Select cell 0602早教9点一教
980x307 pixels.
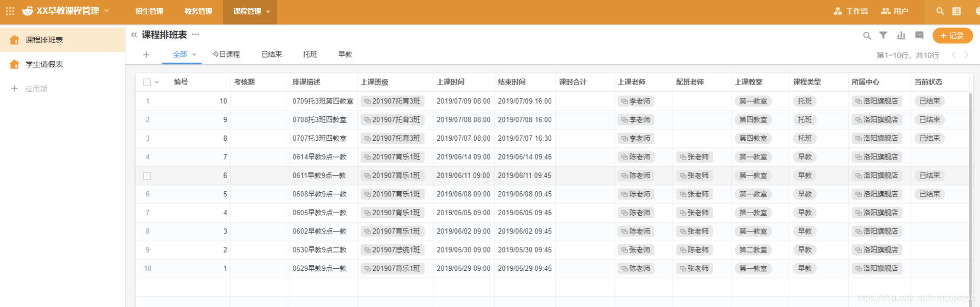pyautogui.click(x=323, y=231)
